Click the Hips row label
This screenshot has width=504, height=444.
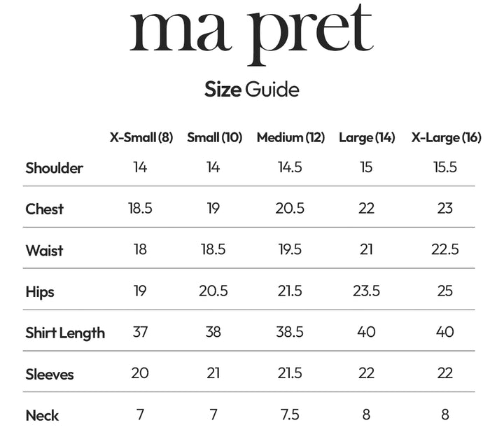click(x=40, y=291)
